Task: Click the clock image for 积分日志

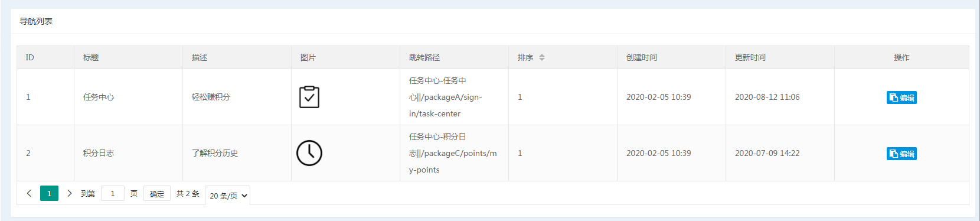Action: point(309,153)
